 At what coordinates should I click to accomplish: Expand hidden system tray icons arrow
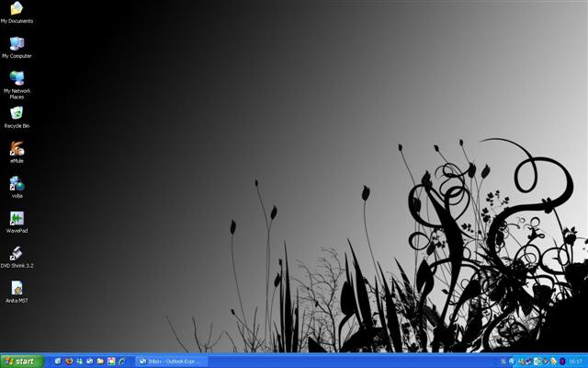coord(513,362)
